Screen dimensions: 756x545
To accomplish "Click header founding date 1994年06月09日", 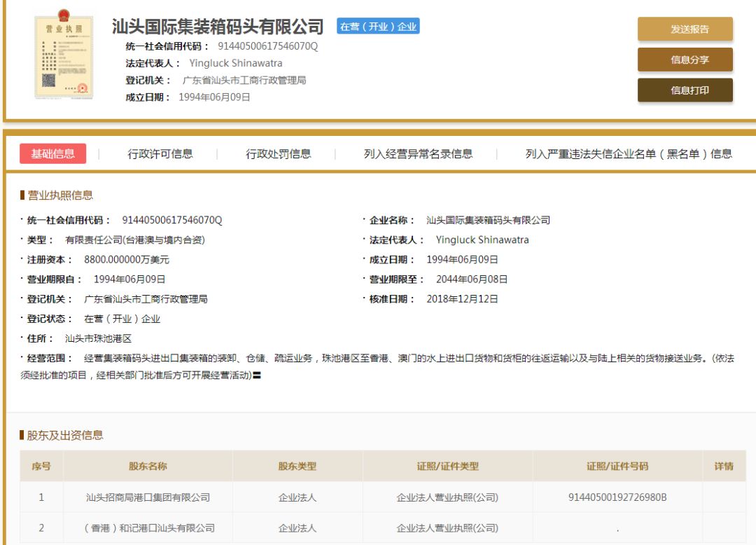I will point(214,97).
